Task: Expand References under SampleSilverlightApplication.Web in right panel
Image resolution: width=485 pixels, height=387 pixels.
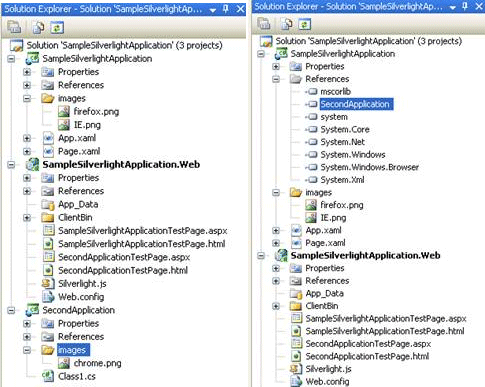Action: 276,281
